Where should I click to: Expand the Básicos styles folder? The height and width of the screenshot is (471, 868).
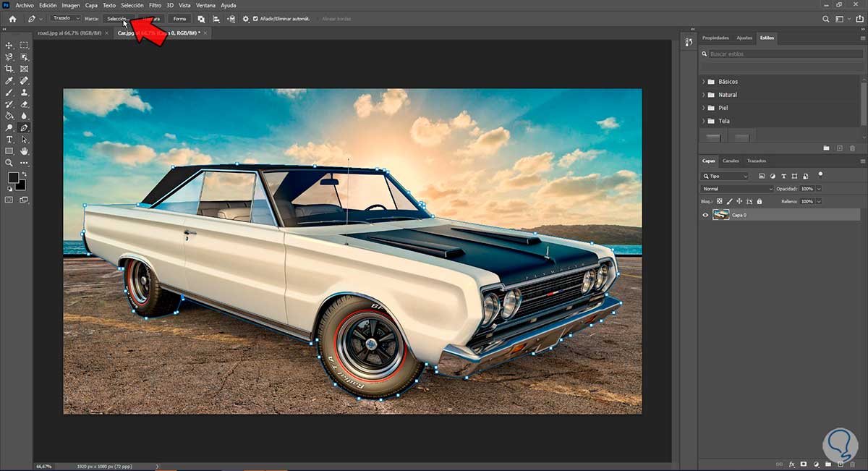click(704, 82)
